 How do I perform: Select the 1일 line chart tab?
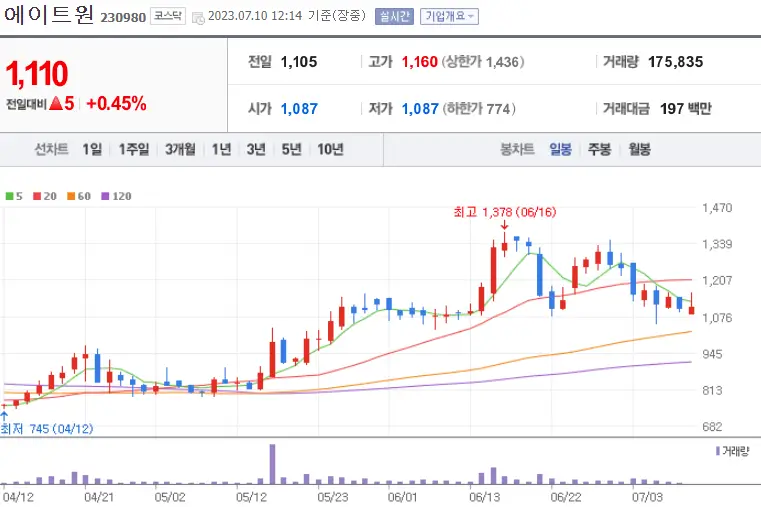pos(92,149)
